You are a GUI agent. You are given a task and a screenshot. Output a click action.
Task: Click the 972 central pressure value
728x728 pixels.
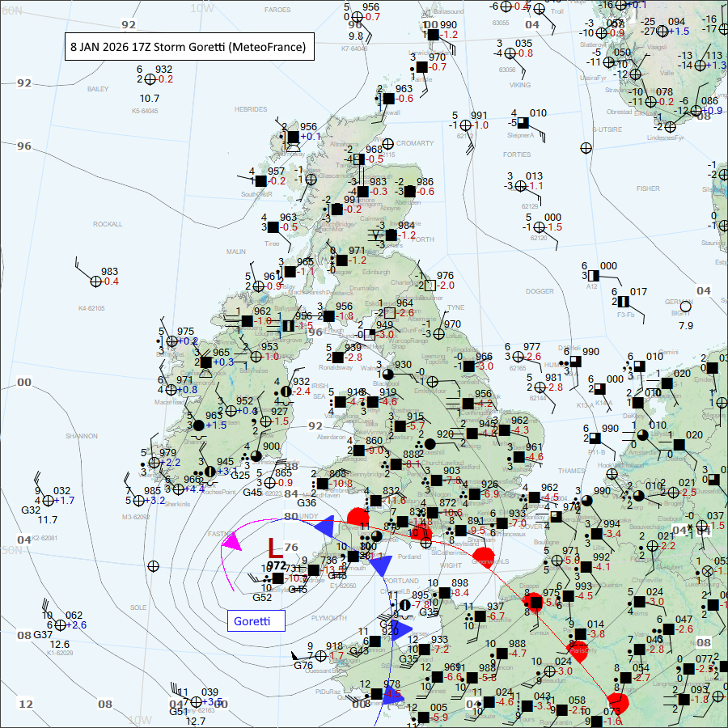[x=276, y=565]
